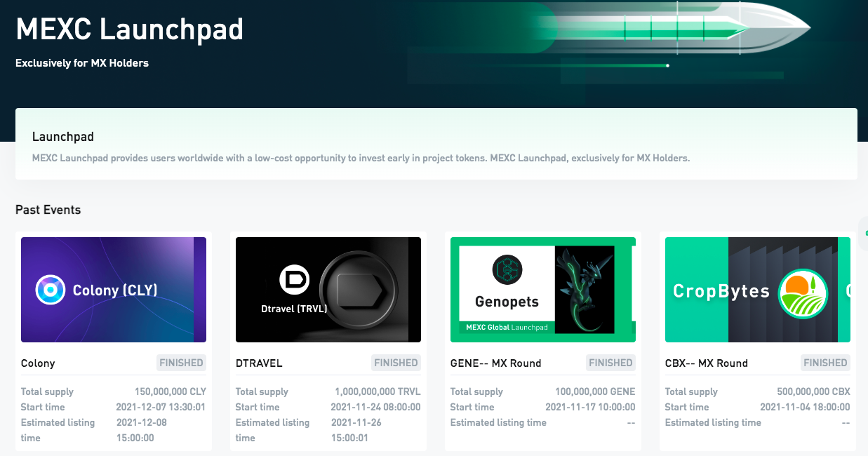Click the MEXC Launchpad page heading
868x456 pixels.
[x=130, y=29]
